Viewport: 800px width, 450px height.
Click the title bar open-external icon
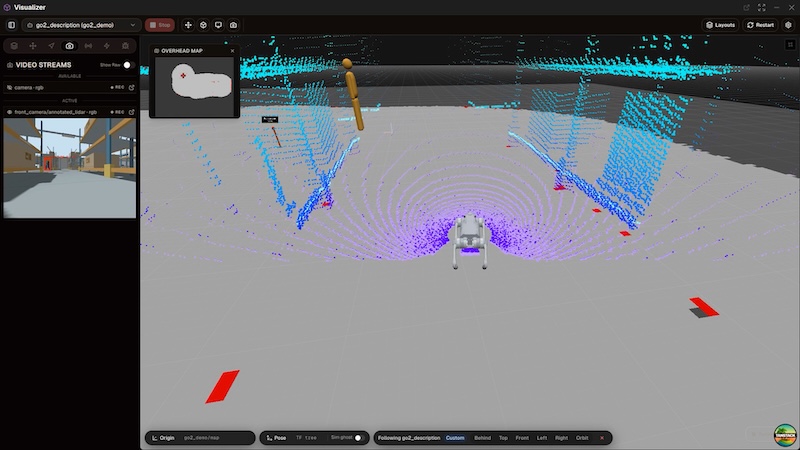pyautogui.click(x=746, y=7)
